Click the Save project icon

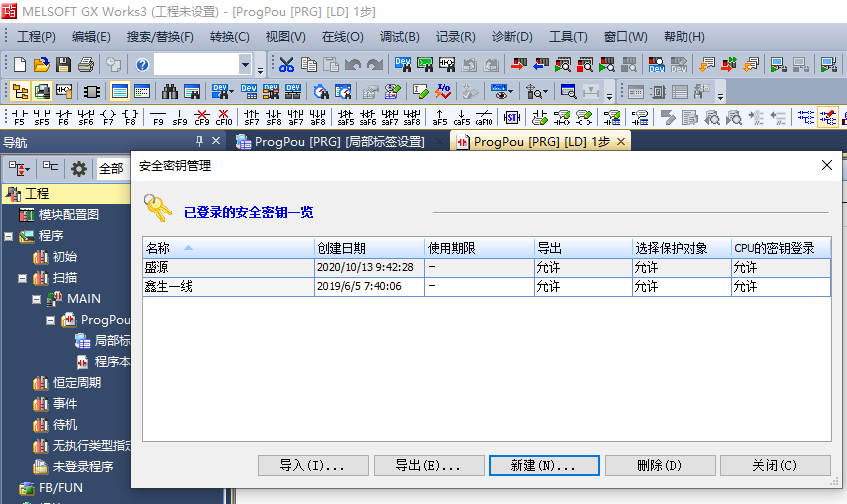[x=63, y=65]
